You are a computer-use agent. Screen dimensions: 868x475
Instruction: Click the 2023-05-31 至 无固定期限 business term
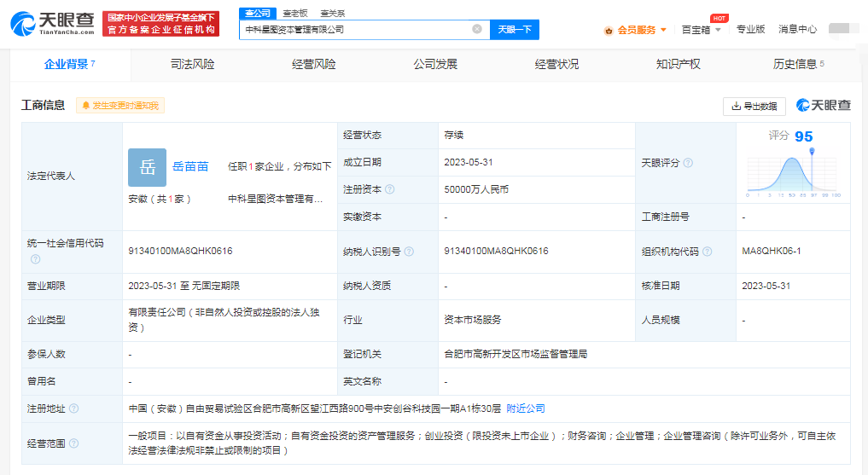pyautogui.click(x=184, y=286)
